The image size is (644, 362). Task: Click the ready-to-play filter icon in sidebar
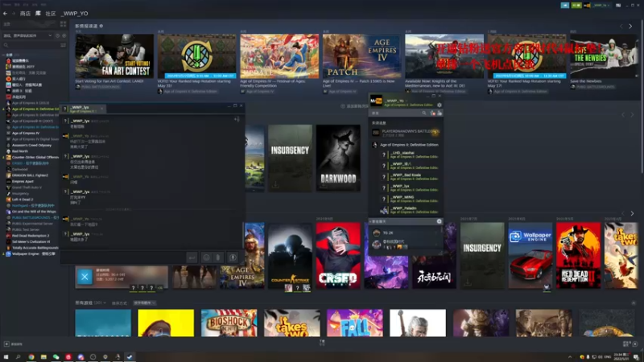click(64, 35)
